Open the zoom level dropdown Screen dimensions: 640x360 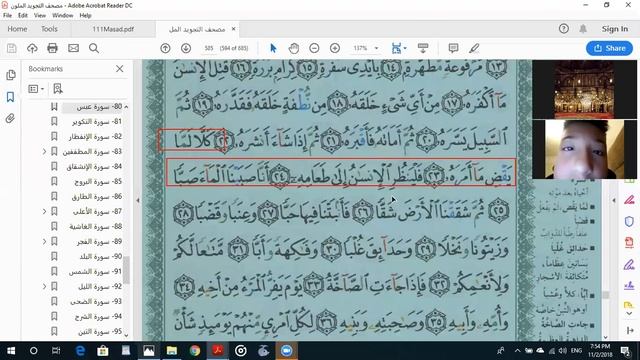(376, 48)
